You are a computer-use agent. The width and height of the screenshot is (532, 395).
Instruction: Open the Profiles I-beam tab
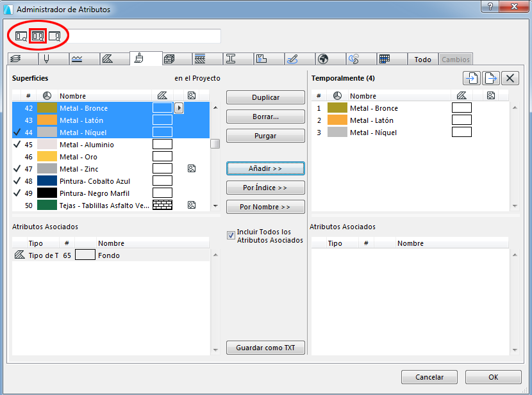pyautogui.click(x=238, y=59)
